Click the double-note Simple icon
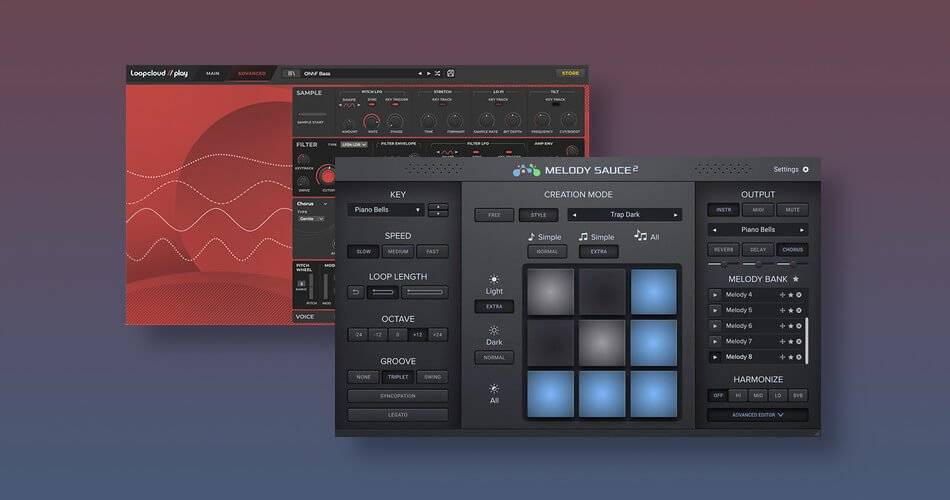950x500 pixels. point(583,237)
